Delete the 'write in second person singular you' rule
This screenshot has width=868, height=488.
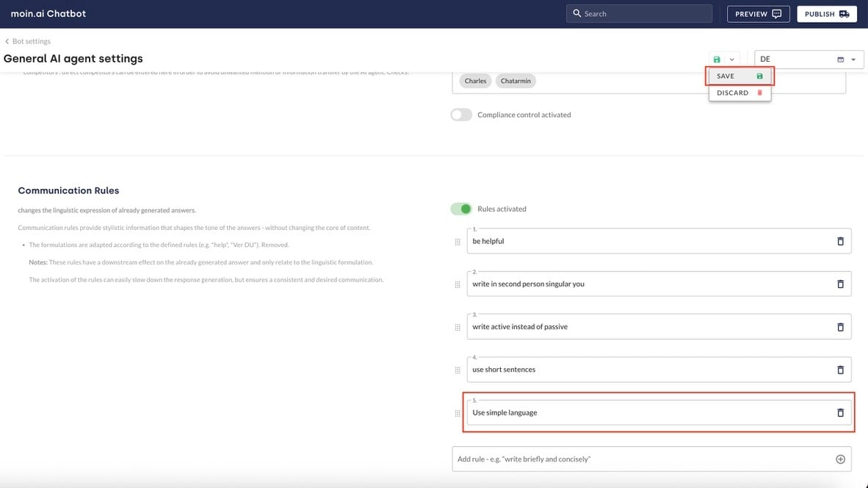point(840,284)
